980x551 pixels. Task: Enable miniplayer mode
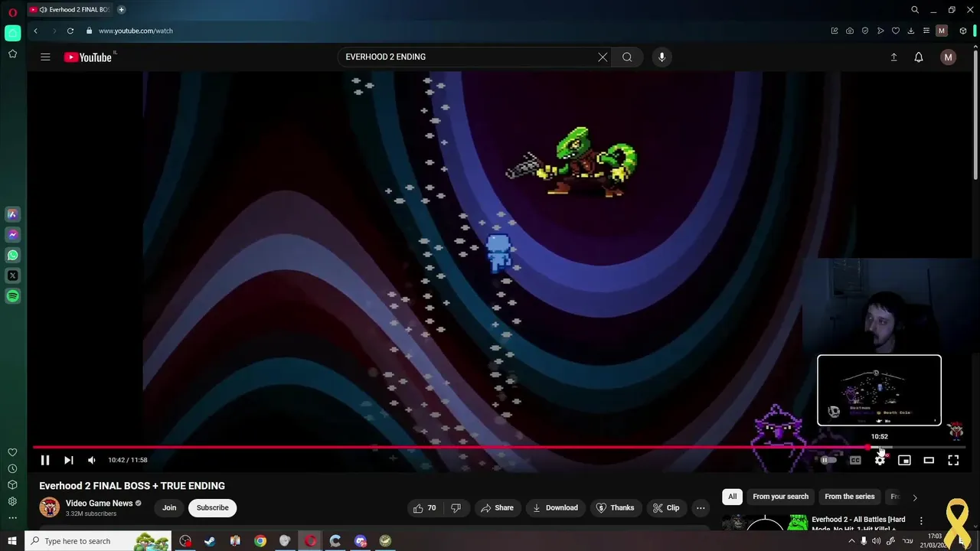[x=904, y=460]
